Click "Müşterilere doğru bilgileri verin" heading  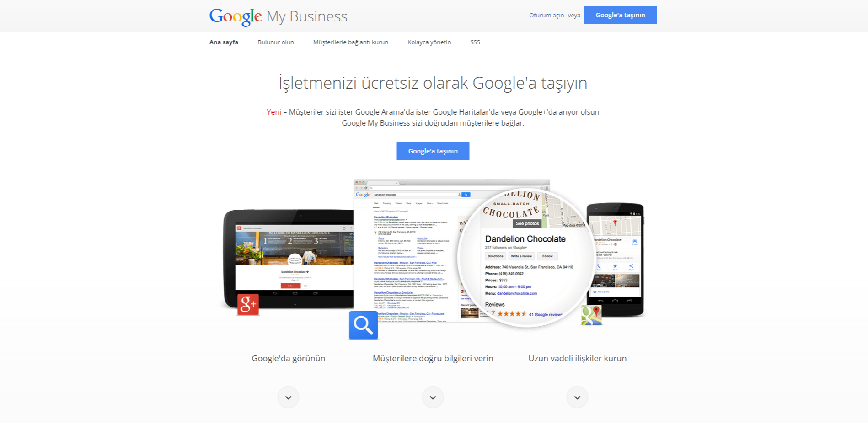point(433,359)
